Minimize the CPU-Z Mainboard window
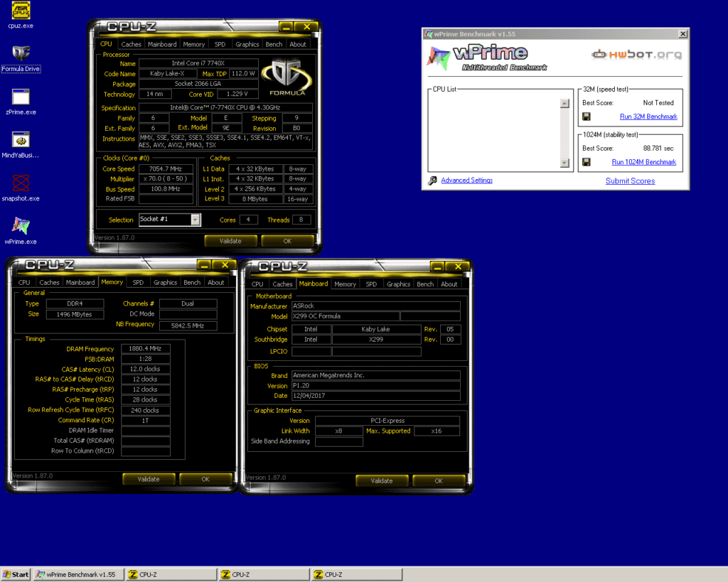 click(x=437, y=266)
